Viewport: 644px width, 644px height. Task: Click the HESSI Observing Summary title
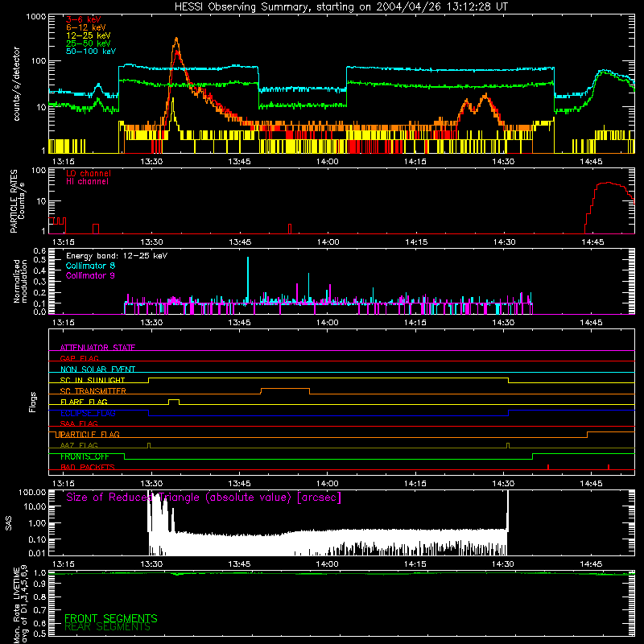(x=341, y=6)
